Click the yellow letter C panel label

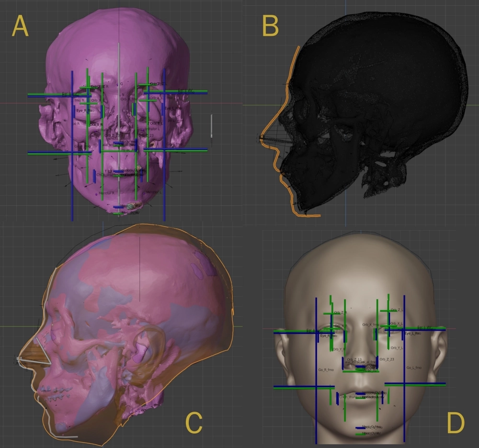click(x=194, y=422)
